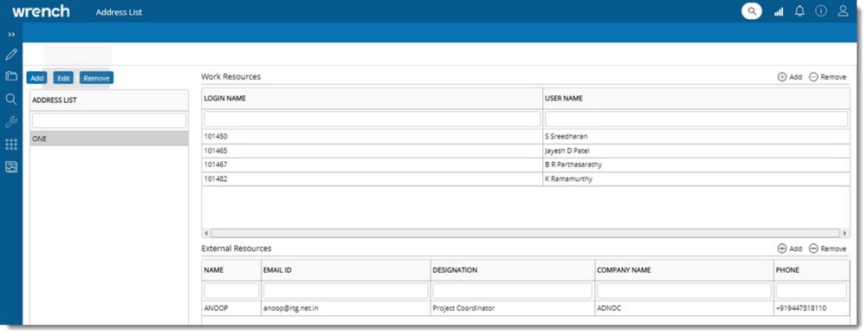Open the search icon in the header
Image resolution: width=868 pixels, height=336 pixels.
tap(751, 11)
